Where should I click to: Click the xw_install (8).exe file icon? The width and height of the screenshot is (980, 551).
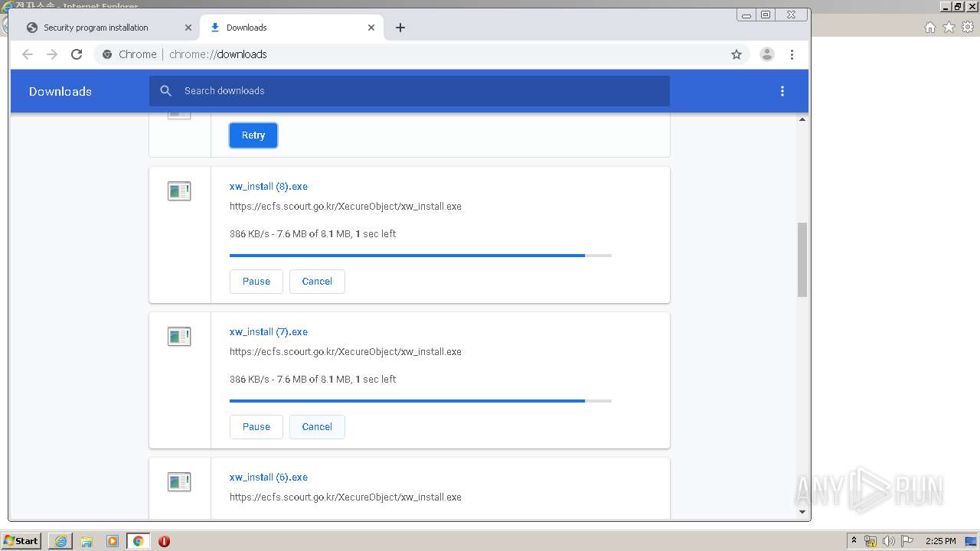[x=179, y=191]
